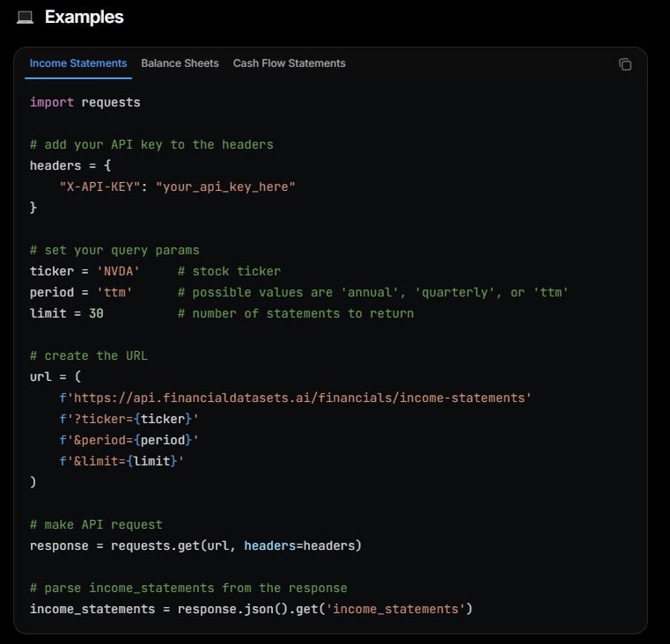Click the 'income_statements' string argument
670x644 pixels.
[395, 609]
